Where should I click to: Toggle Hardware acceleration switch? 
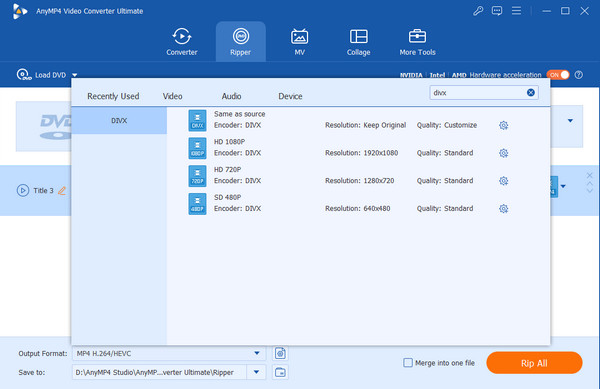(558, 75)
